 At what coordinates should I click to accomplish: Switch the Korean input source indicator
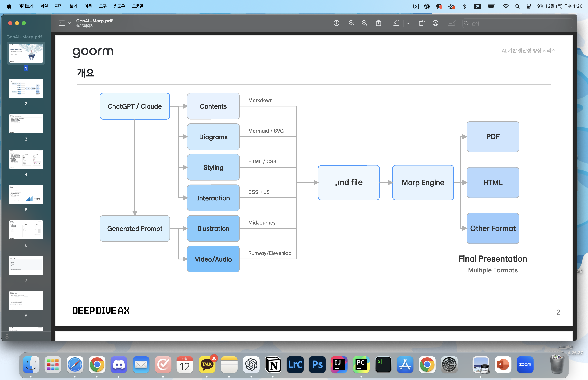(x=477, y=6)
